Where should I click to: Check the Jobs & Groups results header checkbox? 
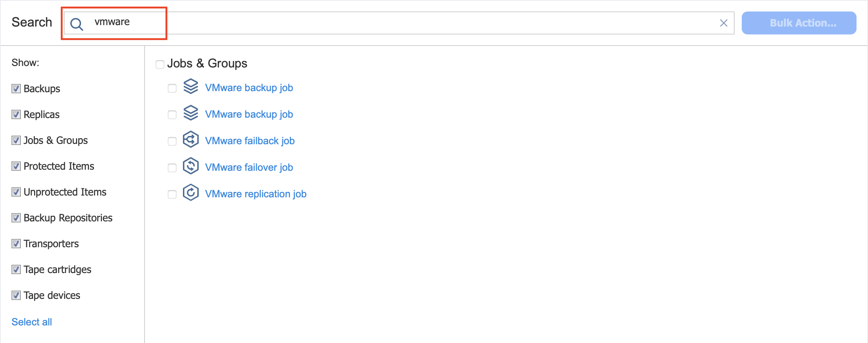tap(160, 64)
